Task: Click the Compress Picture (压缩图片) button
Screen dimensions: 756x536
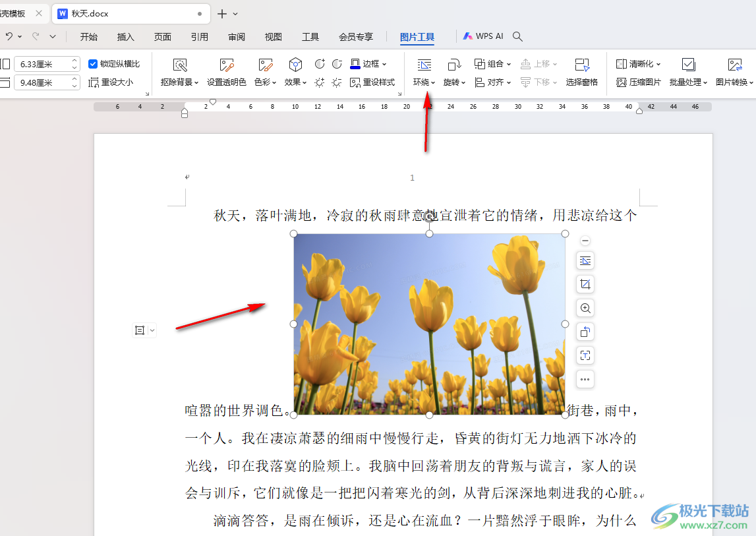Action: click(x=639, y=82)
